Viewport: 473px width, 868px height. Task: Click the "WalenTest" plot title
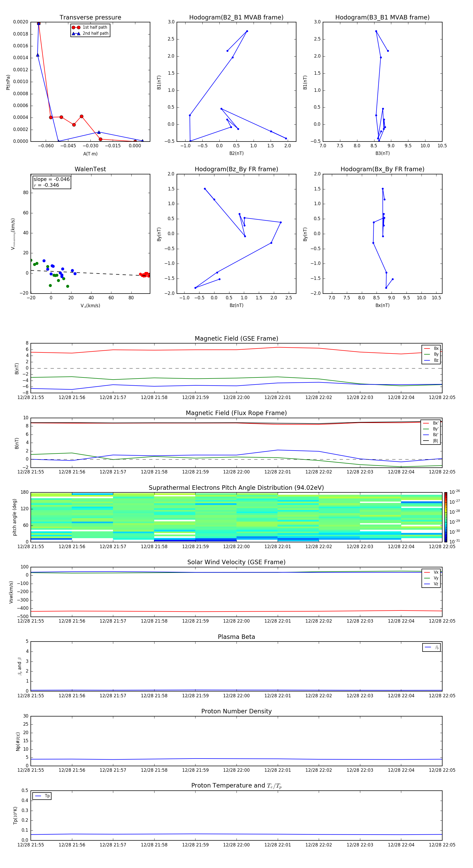[90, 169]
